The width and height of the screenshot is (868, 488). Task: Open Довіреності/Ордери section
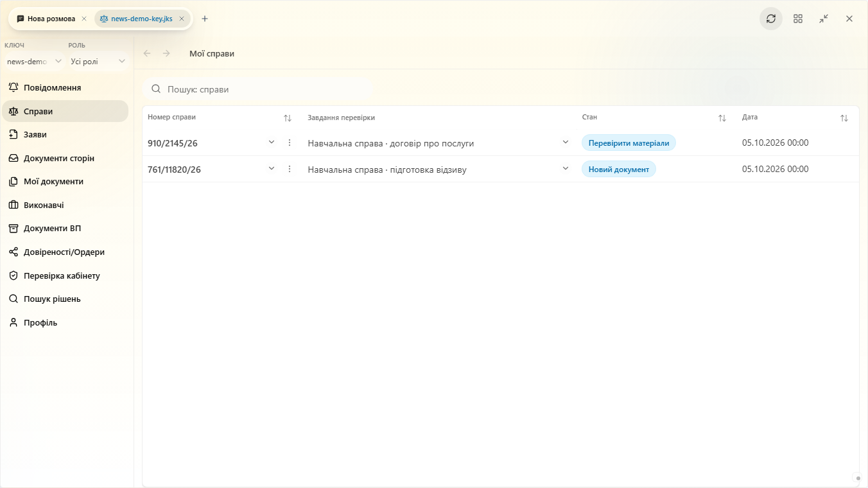[65, 252]
